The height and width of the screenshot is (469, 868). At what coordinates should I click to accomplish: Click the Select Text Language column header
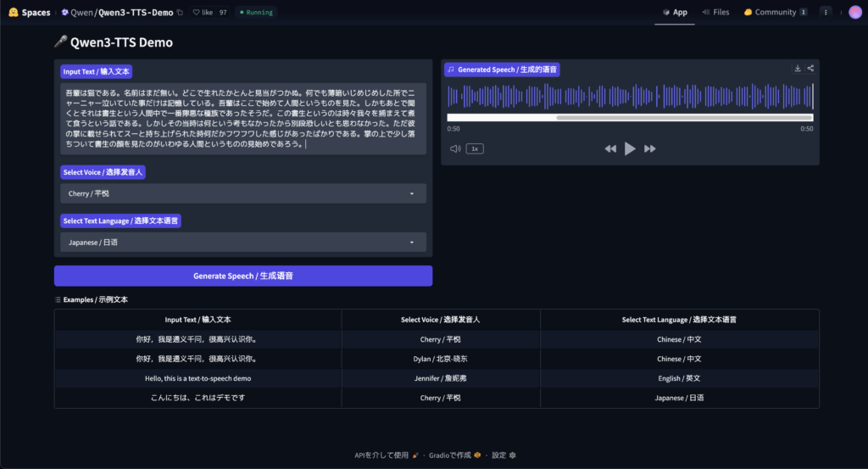click(679, 320)
